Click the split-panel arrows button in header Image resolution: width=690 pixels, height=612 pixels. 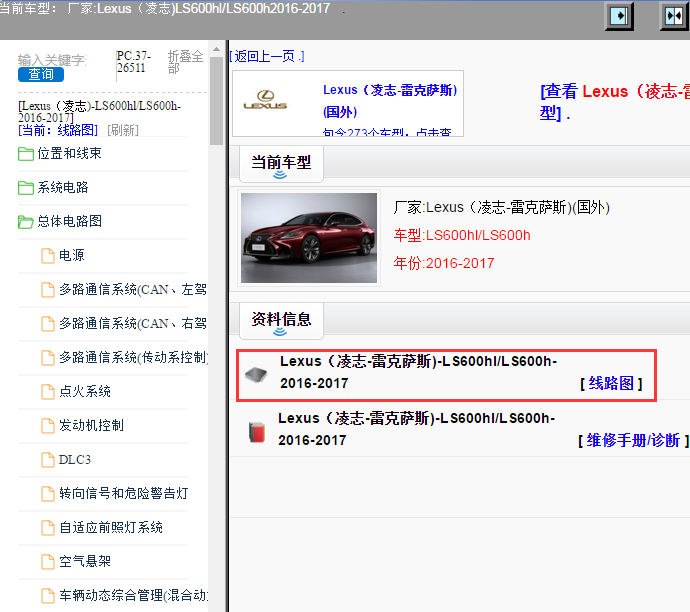[674, 16]
